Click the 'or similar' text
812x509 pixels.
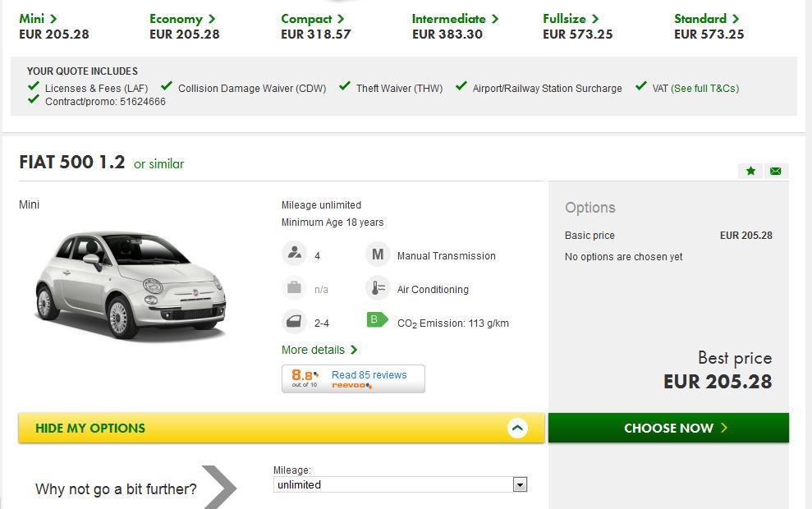(x=159, y=164)
